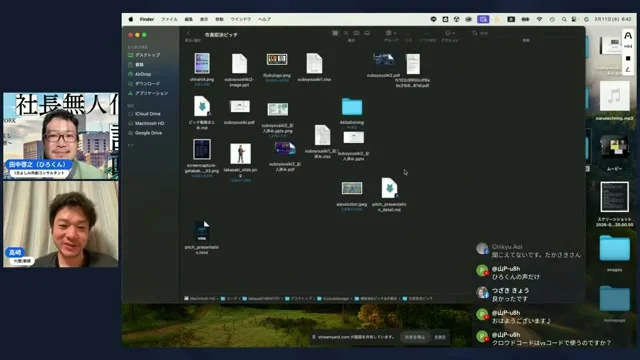Click Macintosh HD in path bar
This screenshot has height=360, width=640.
(x=200, y=299)
